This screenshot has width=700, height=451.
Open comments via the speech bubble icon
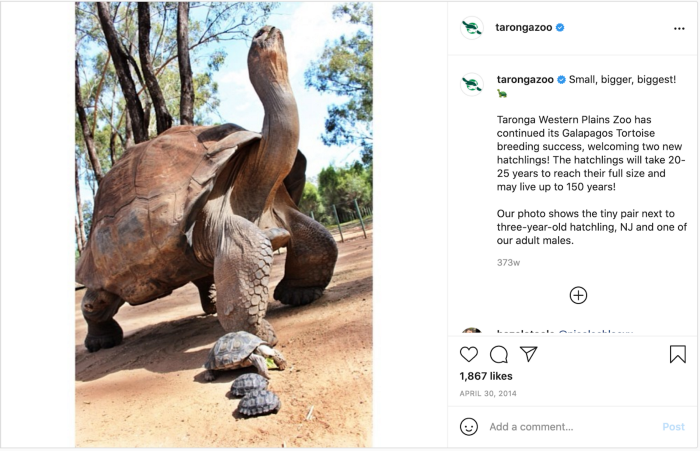[x=499, y=354]
